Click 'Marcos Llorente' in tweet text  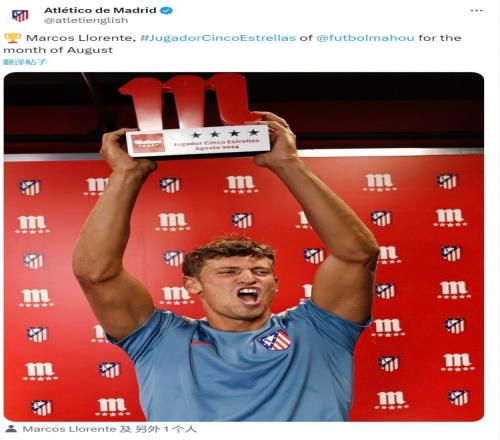coord(81,38)
